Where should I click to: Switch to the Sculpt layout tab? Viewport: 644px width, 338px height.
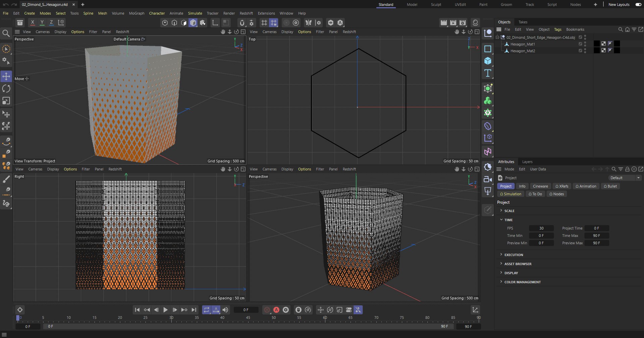point(436,5)
